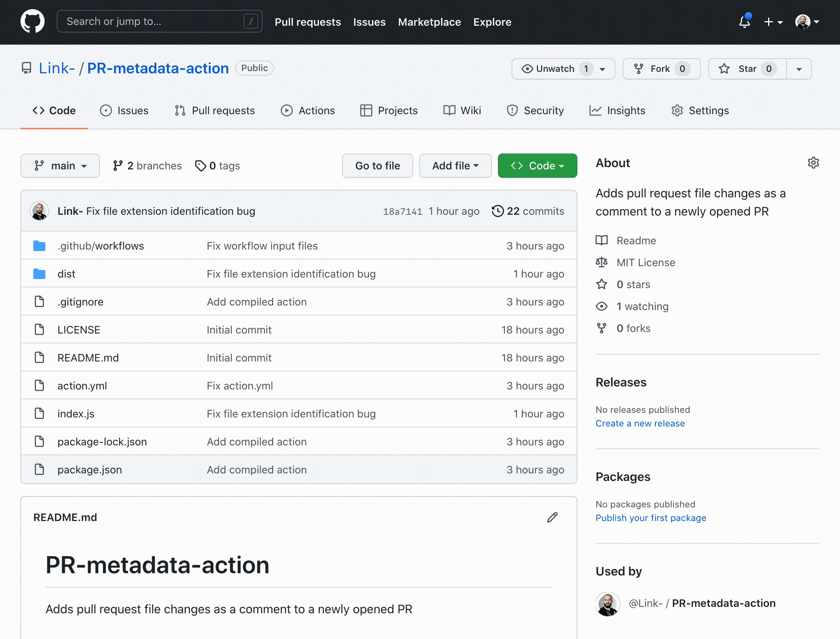Open the Add file dropdown
Screen dimensions: 840x639
click(455, 166)
